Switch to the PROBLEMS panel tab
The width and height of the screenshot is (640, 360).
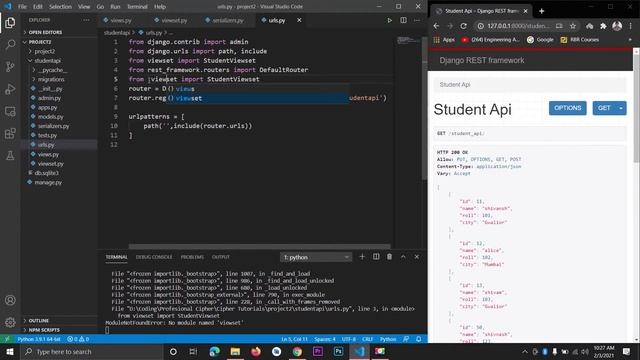(192, 257)
